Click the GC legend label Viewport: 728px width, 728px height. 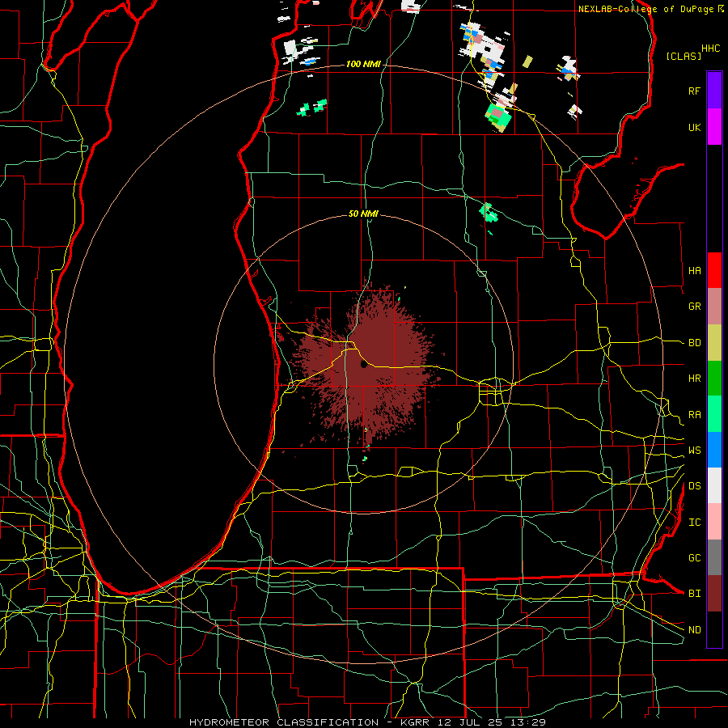point(694,558)
